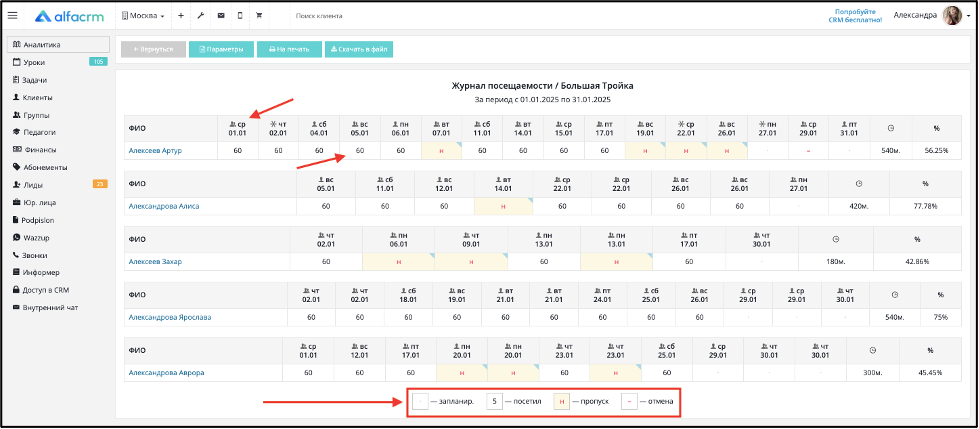Click the На печать button
The image size is (979, 429).
pos(289,49)
